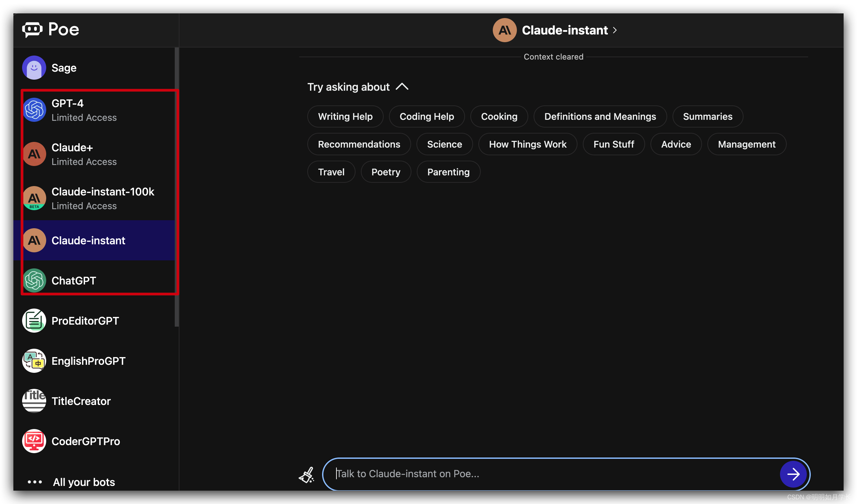
Task: Click Claude-instant avatar in sidebar
Action: (34, 240)
